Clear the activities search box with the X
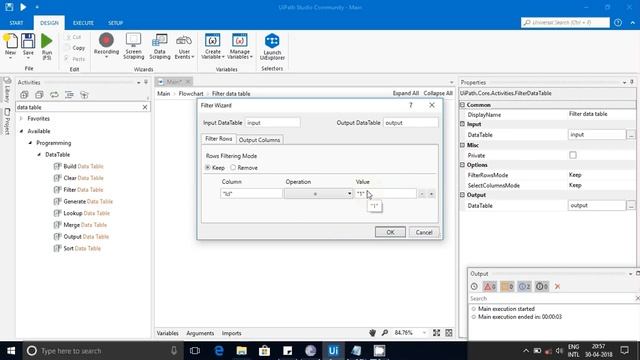Screen dimensions: 640x360 (145, 107)
